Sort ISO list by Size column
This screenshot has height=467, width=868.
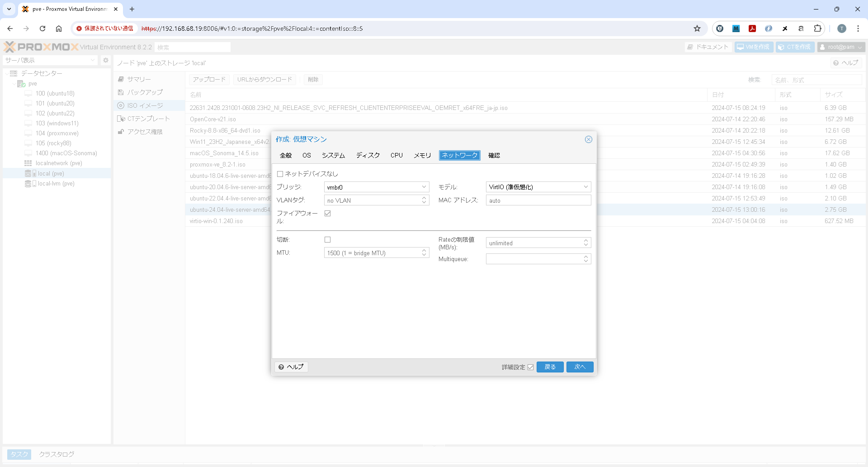click(x=842, y=95)
